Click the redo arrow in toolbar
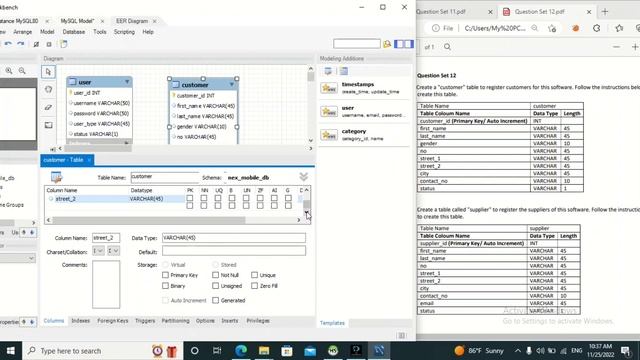 coord(20,44)
